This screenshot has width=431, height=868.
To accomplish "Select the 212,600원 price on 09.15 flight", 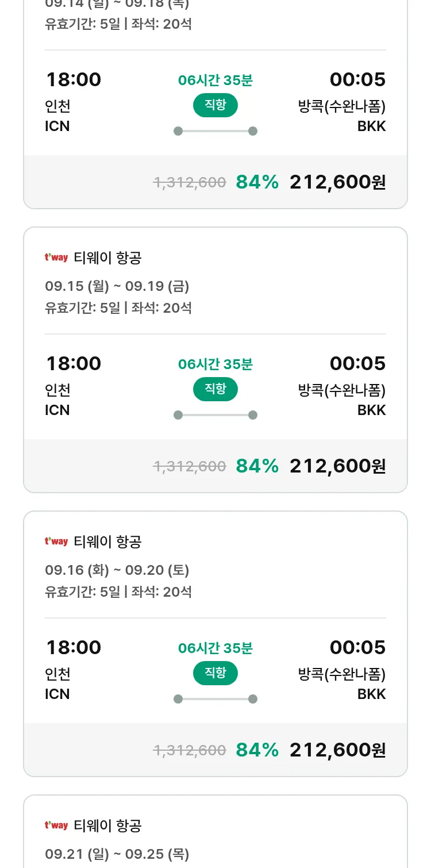I will pos(337,466).
